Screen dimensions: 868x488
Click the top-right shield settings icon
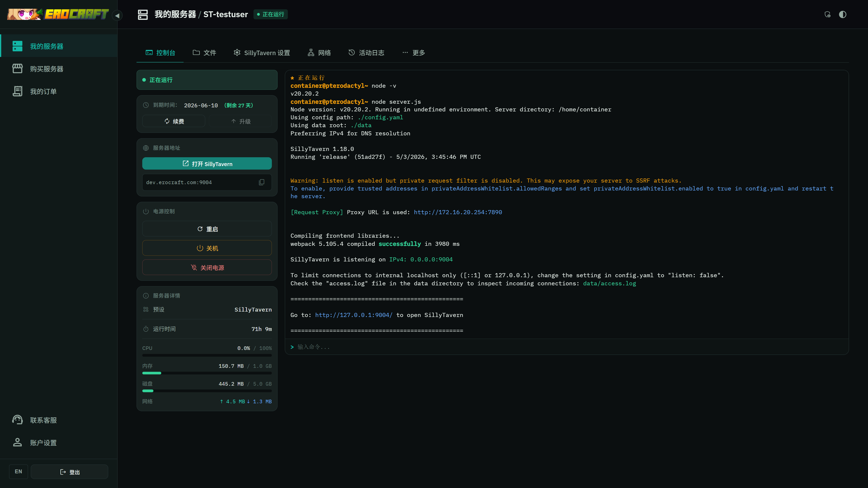(x=827, y=14)
